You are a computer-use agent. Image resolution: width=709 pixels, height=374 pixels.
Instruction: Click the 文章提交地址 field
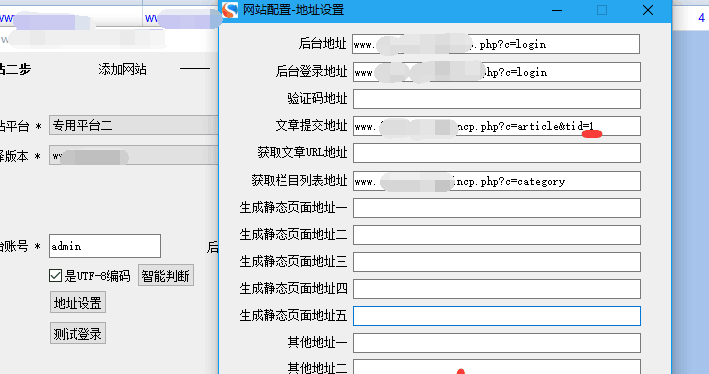point(496,126)
